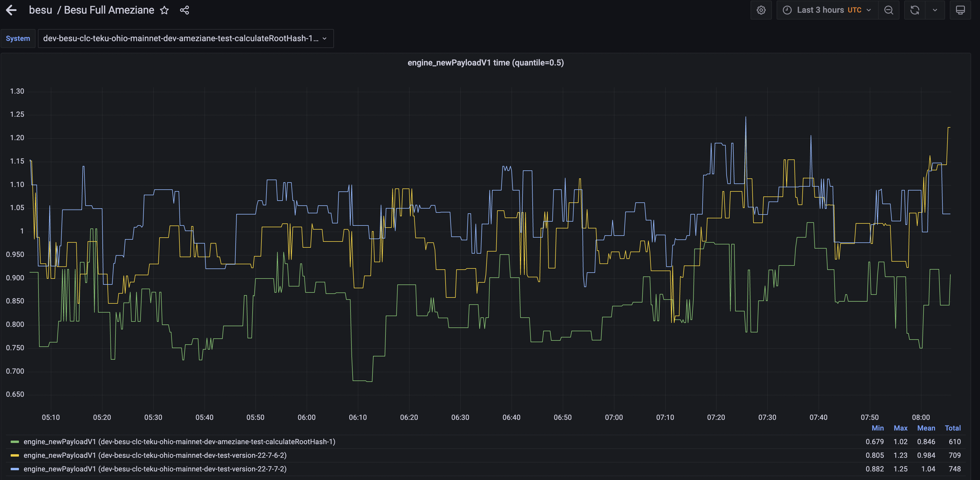This screenshot has height=480, width=980.
Task: Click the zoom out time range icon
Action: (x=888, y=10)
